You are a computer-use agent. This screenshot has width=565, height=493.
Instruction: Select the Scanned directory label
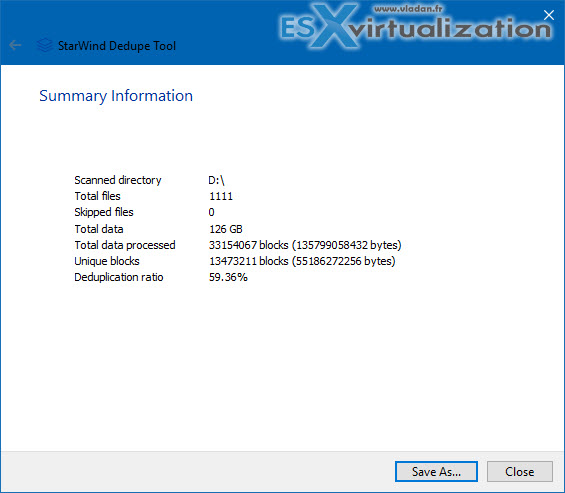pos(118,180)
